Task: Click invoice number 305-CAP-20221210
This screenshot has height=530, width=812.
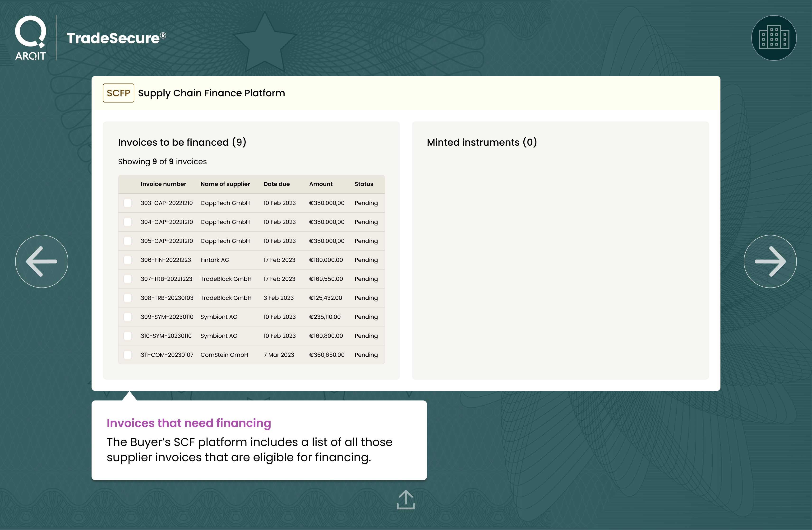Action: [167, 241]
